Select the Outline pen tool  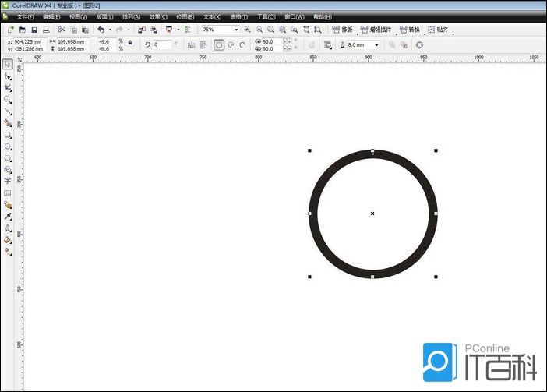[x=8, y=228]
